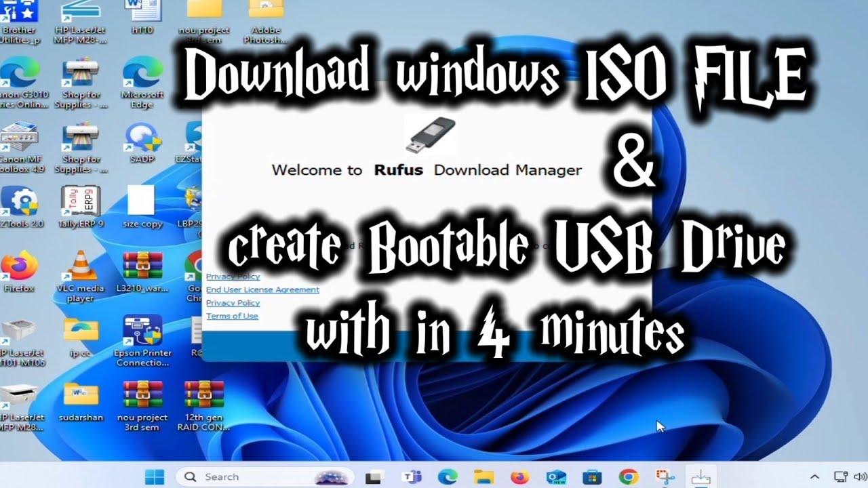Viewport: 868px width, 488px height.
Task: Select the 'size copy' desktop file
Action: [x=142, y=207]
